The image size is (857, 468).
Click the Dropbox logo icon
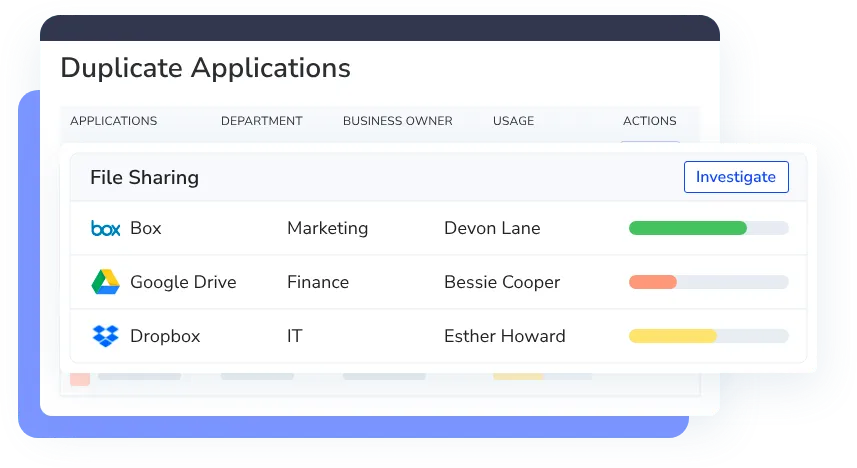105,336
